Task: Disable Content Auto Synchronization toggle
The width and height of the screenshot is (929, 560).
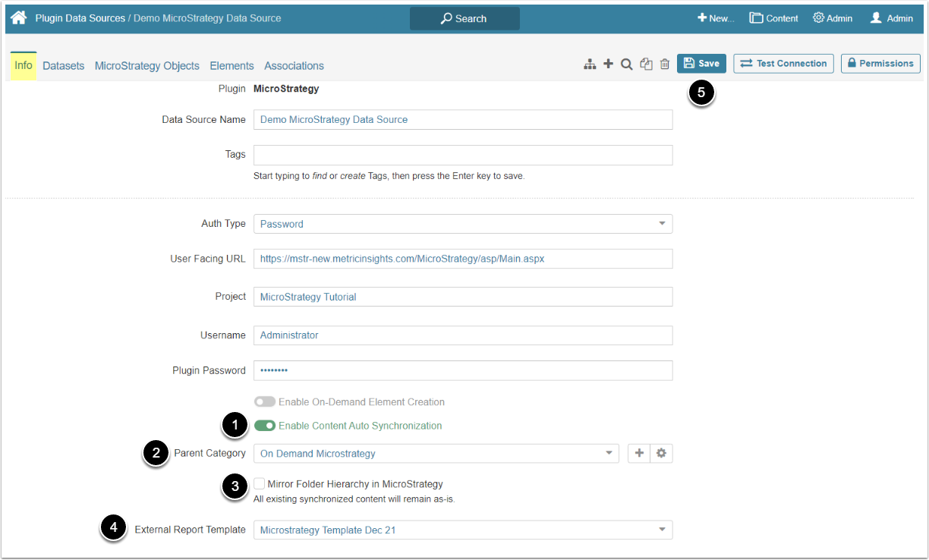Action: pyautogui.click(x=265, y=426)
